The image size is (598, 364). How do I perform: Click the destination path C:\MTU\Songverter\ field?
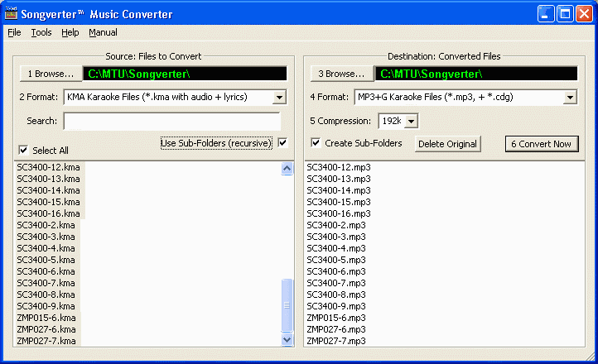click(x=476, y=74)
